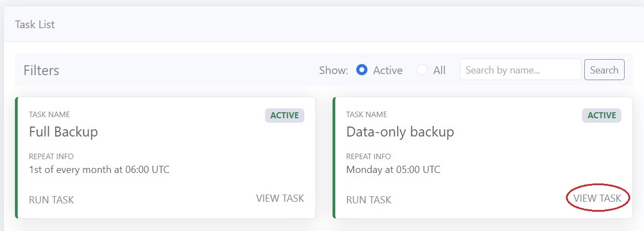The height and width of the screenshot is (231, 644).
Task: Click the Search by name field
Action: coord(520,70)
